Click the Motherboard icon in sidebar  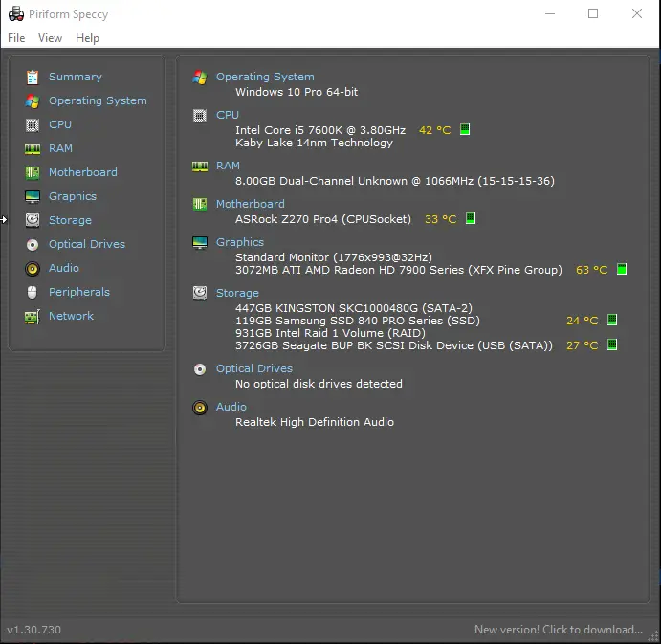click(x=33, y=172)
